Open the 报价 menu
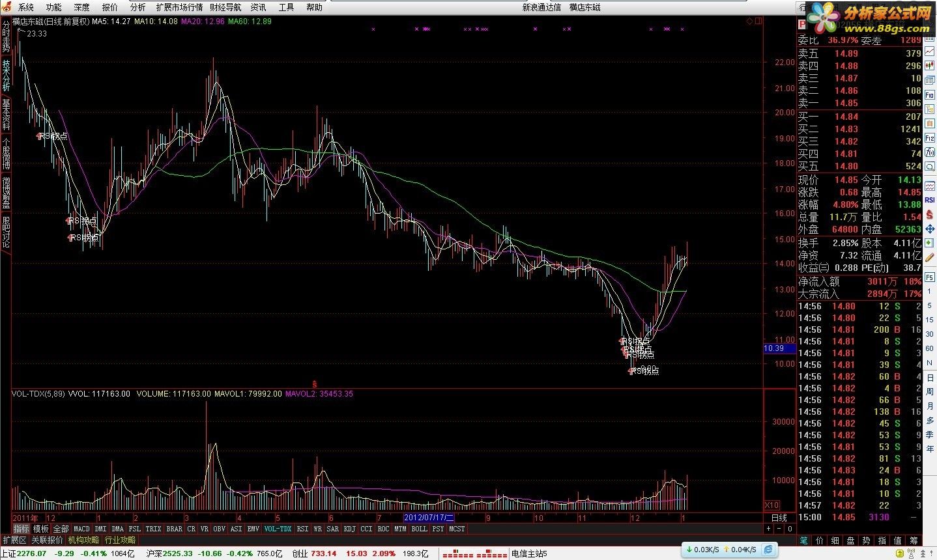Screen dimensions: 937x560 [110, 7]
